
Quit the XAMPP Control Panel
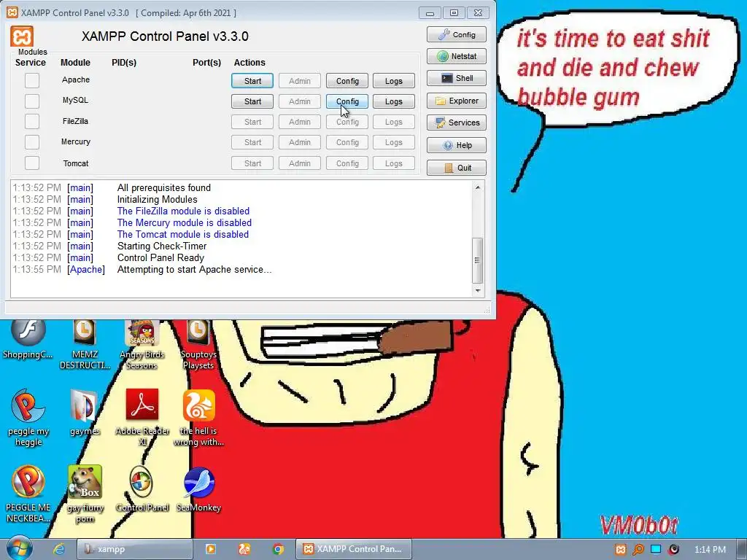pyautogui.click(x=457, y=168)
